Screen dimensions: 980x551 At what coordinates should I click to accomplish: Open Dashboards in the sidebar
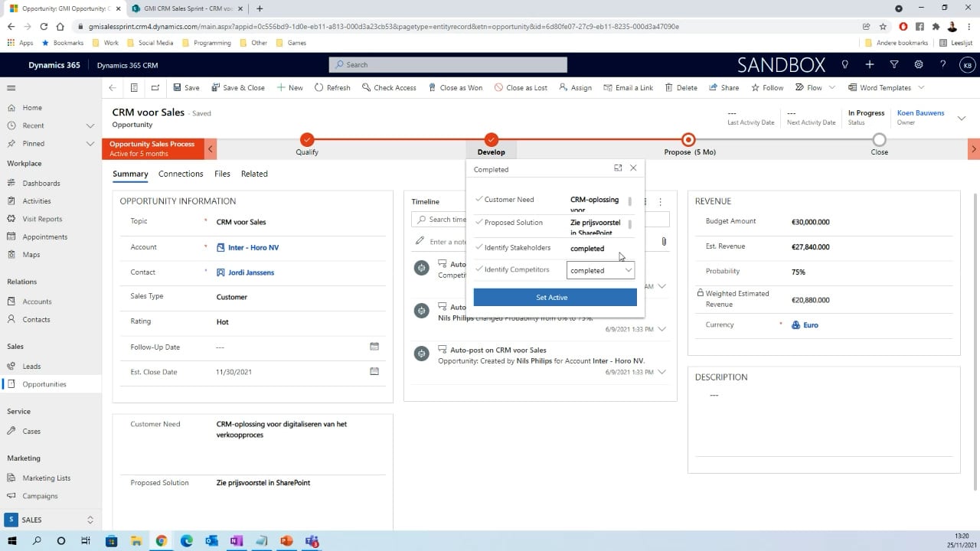41,183
